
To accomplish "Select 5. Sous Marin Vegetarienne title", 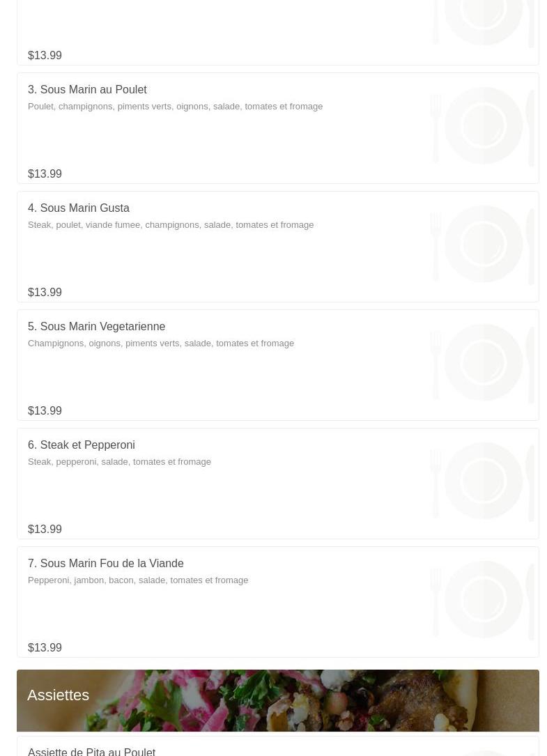I will tap(96, 326).
